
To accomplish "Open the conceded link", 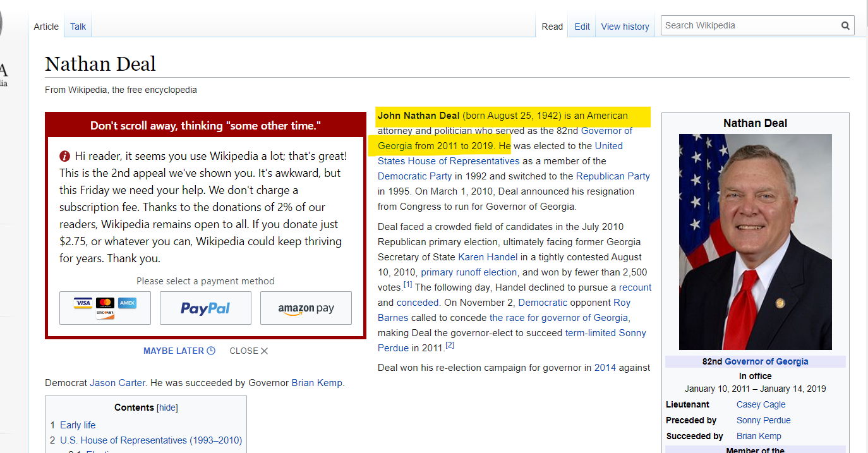I will (x=418, y=303).
